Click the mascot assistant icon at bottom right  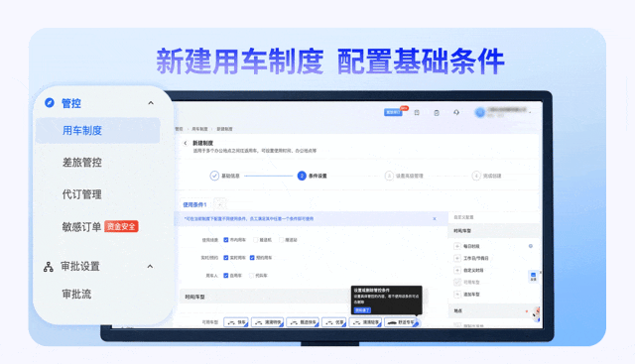pos(536,314)
